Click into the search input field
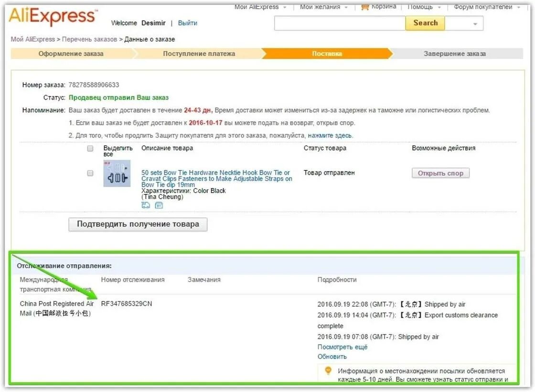This screenshot has height=392, width=535. pos(340,23)
